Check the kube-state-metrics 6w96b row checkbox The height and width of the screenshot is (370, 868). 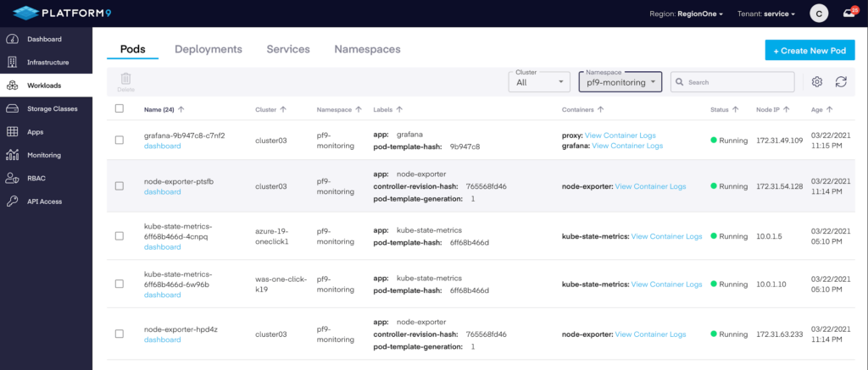click(x=119, y=284)
